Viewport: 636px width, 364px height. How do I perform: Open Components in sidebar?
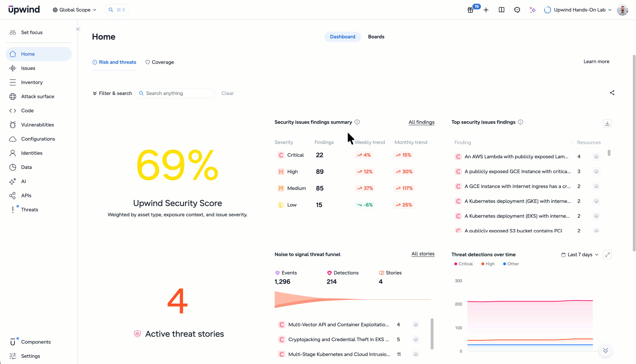point(39,342)
